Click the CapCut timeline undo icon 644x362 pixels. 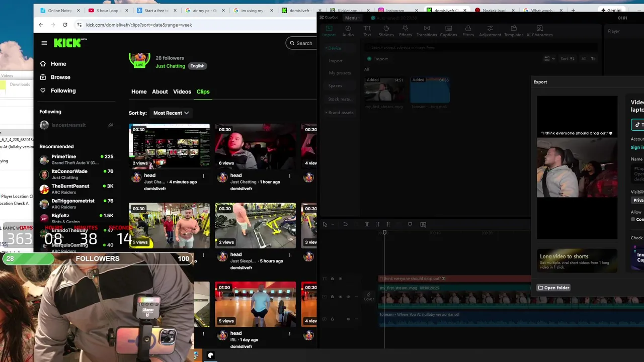345,224
